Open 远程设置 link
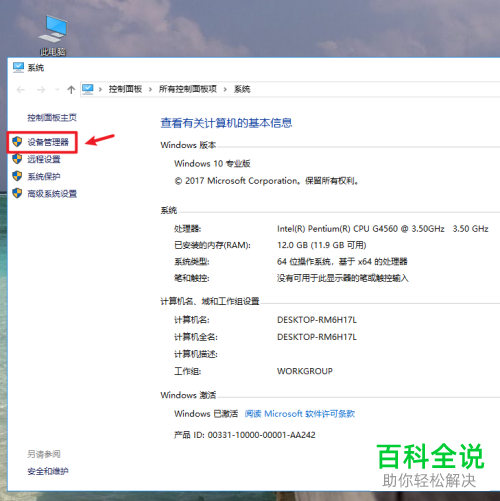The height and width of the screenshot is (501, 500). point(44,159)
